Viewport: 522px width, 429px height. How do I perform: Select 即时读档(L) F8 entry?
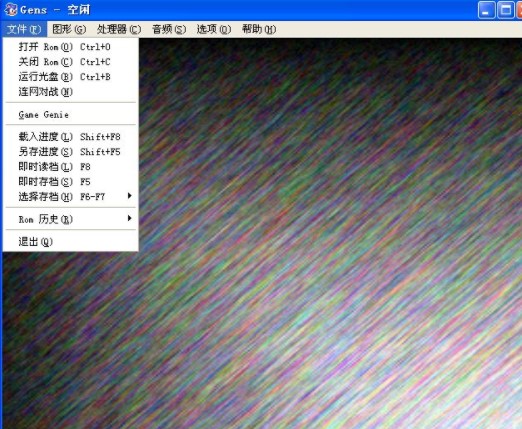pos(71,167)
